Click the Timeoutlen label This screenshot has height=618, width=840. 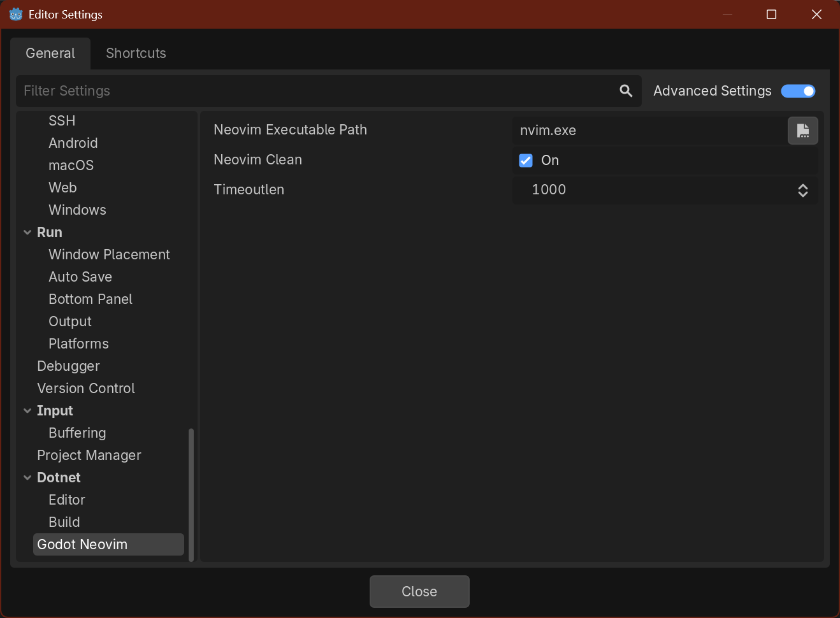249,190
